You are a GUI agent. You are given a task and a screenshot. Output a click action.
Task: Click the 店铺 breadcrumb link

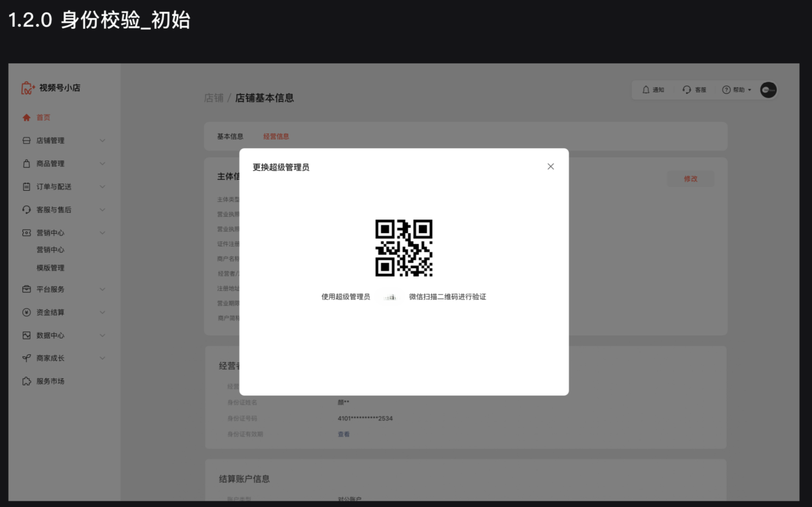pyautogui.click(x=214, y=98)
